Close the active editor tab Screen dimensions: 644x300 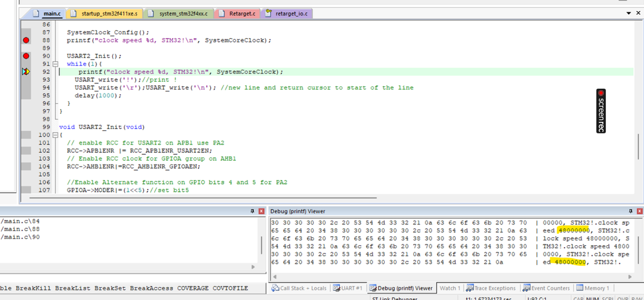tap(638, 13)
